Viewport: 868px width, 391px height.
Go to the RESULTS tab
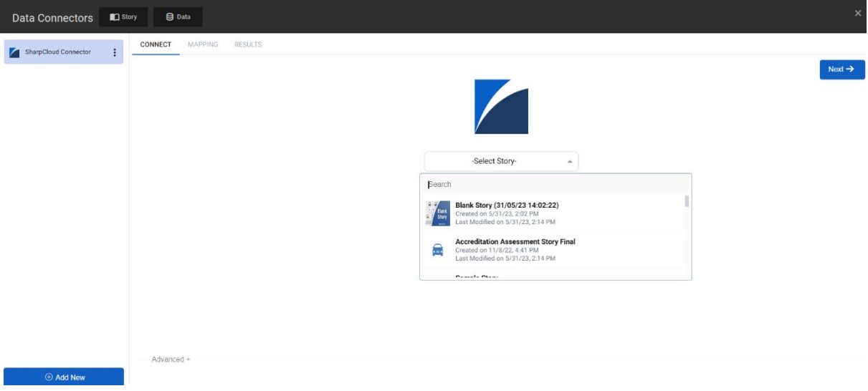(x=248, y=44)
